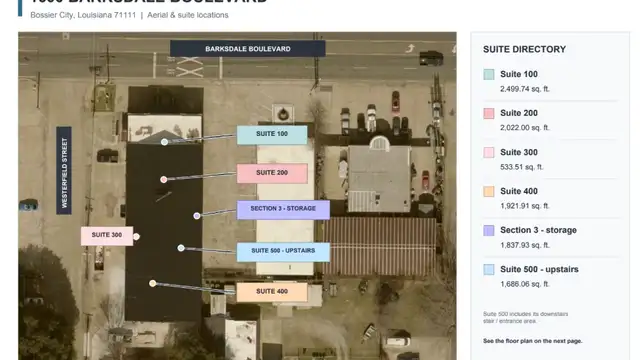Click the Suite 300 map label

pos(107,236)
